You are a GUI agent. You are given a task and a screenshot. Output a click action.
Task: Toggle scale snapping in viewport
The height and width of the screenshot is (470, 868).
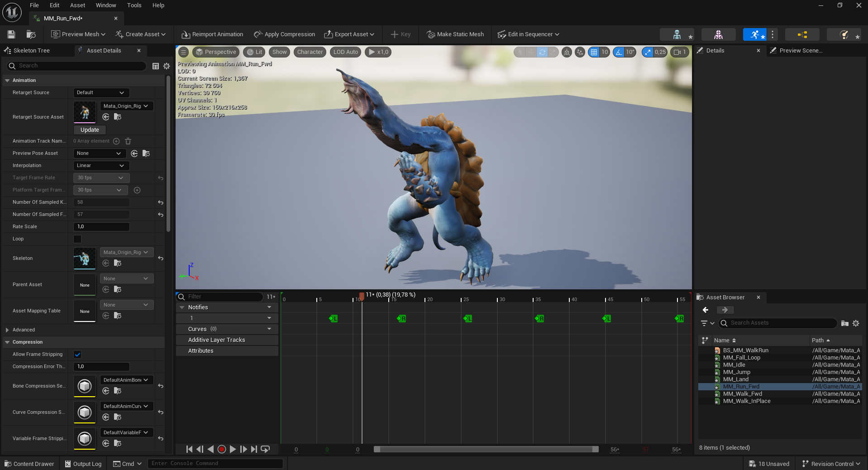tap(648, 52)
